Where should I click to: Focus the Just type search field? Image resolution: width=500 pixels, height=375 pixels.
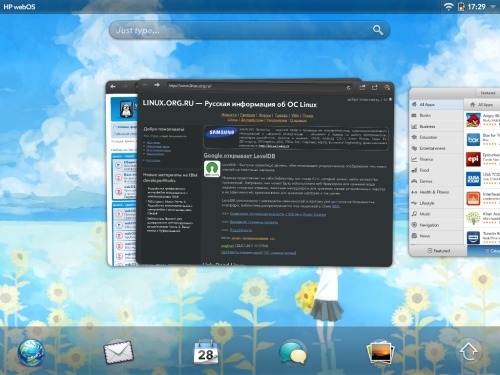coord(249,30)
